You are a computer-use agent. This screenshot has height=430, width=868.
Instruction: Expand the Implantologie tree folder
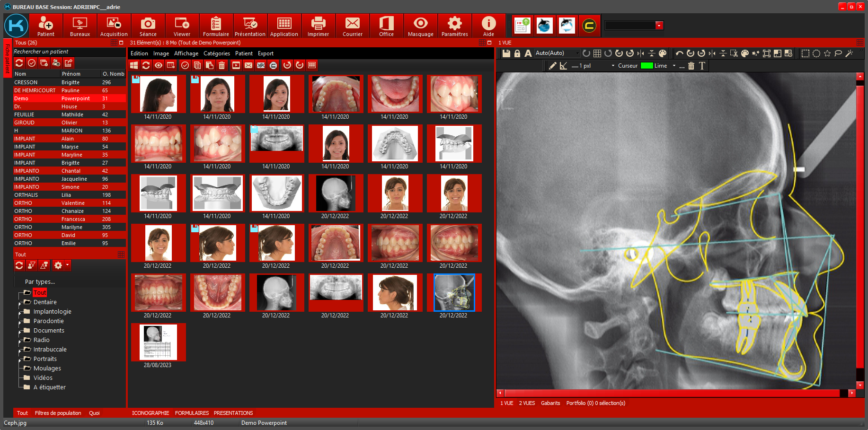click(20, 312)
